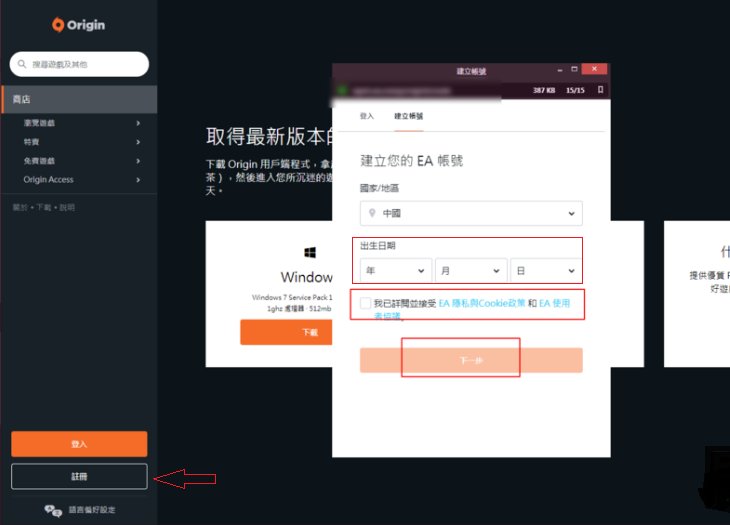Click the location pin icon in country field
Screen dimensions: 730x525
(372, 213)
